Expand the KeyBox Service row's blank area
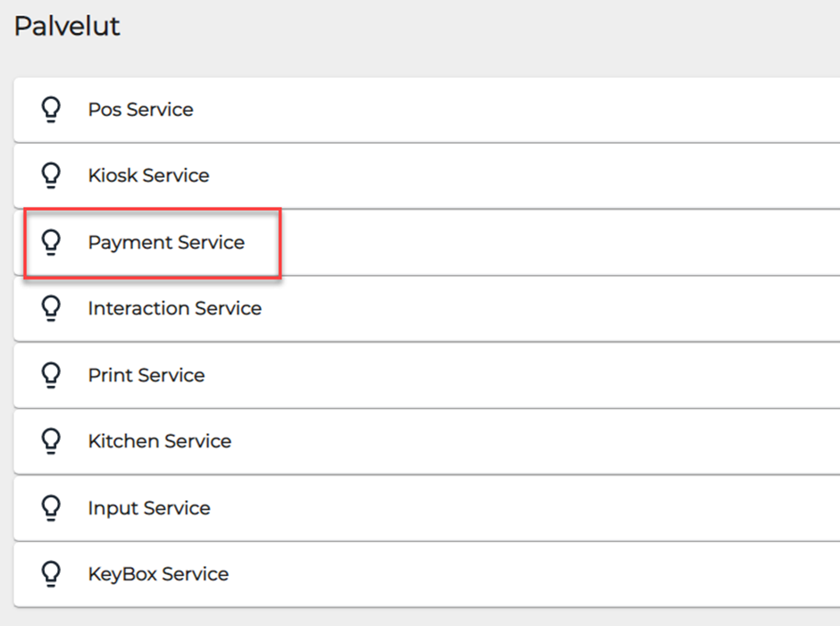Image resolution: width=840 pixels, height=626 pixels. [536, 574]
